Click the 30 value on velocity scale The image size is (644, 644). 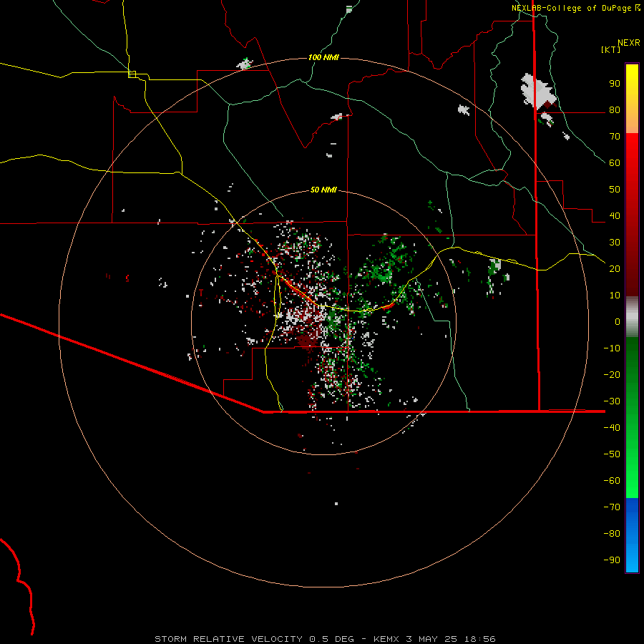pyautogui.click(x=615, y=243)
